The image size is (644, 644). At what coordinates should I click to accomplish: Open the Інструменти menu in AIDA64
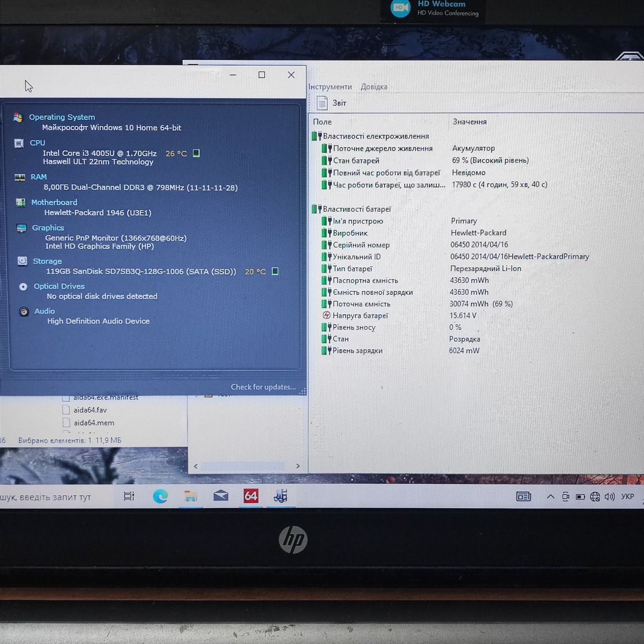point(330,87)
